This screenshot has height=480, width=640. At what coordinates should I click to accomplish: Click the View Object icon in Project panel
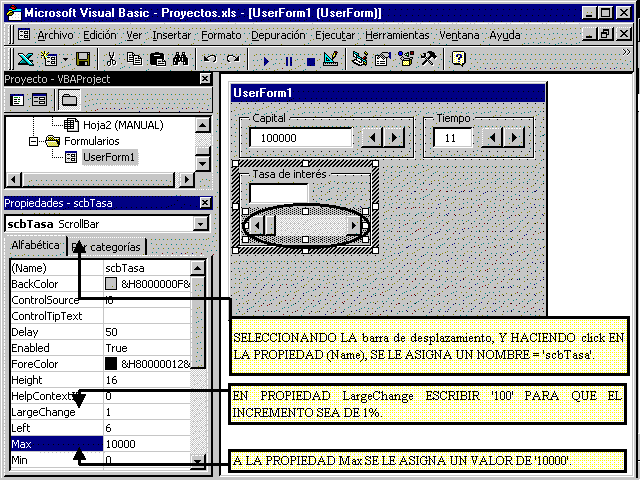(40, 100)
